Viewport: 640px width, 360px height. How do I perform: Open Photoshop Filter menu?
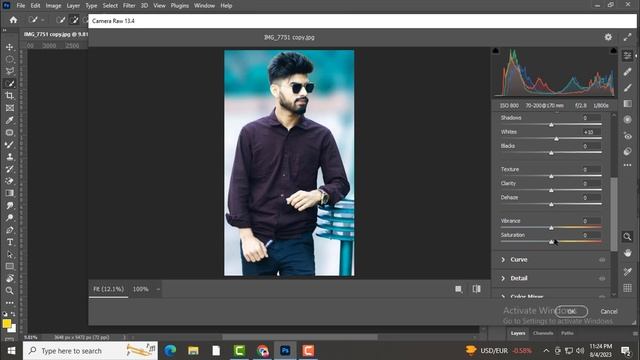(129, 6)
